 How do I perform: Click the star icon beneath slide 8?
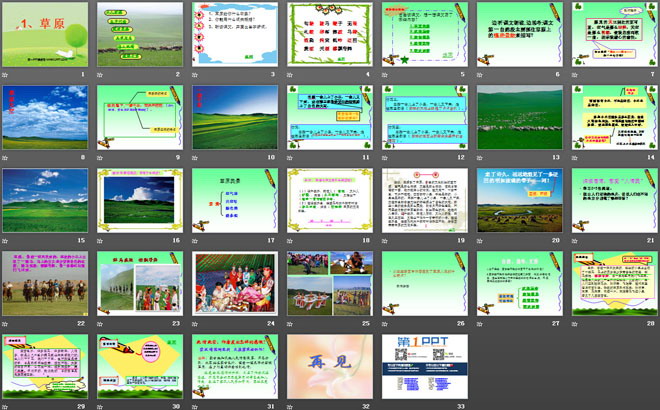coord(5,158)
